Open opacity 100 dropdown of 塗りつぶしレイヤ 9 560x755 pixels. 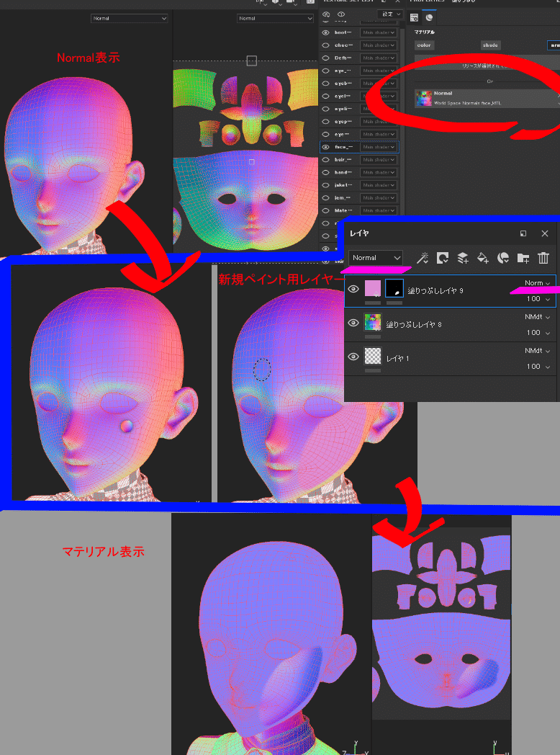pyautogui.click(x=538, y=299)
